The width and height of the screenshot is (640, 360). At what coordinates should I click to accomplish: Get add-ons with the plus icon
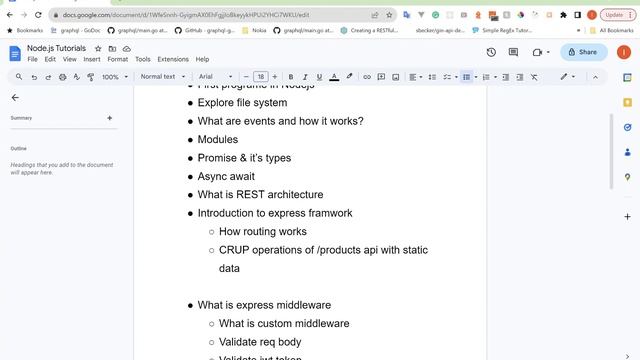627,217
